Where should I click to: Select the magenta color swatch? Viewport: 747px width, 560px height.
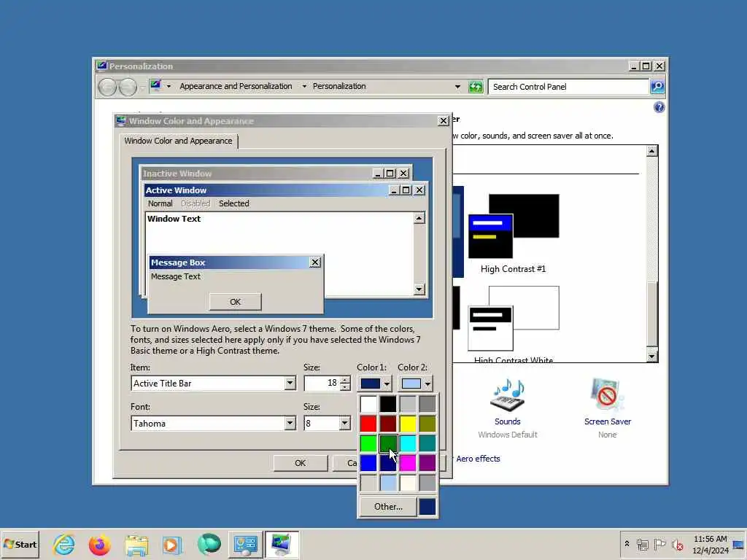point(408,463)
